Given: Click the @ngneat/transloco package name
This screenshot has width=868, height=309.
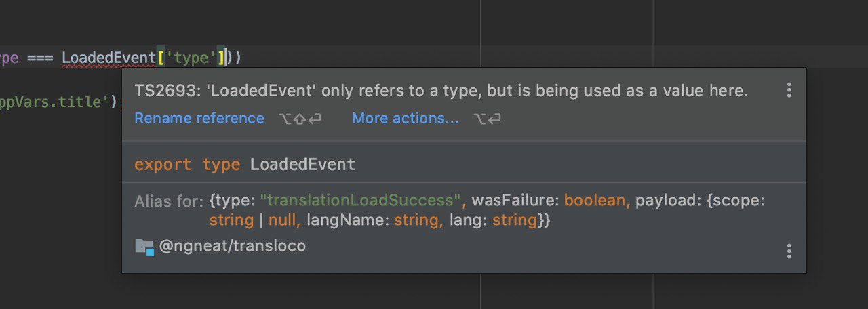Looking at the screenshot, I should pos(233,246).
